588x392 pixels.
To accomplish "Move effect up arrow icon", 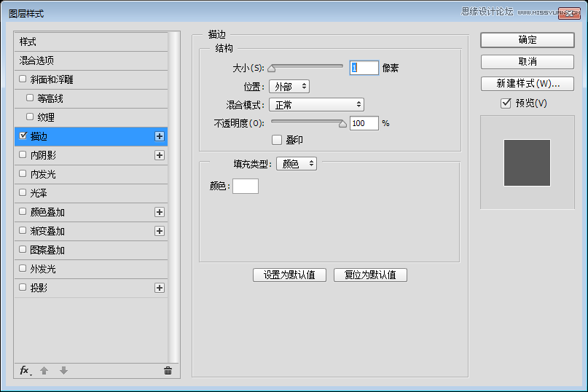I will coord(44,371).
